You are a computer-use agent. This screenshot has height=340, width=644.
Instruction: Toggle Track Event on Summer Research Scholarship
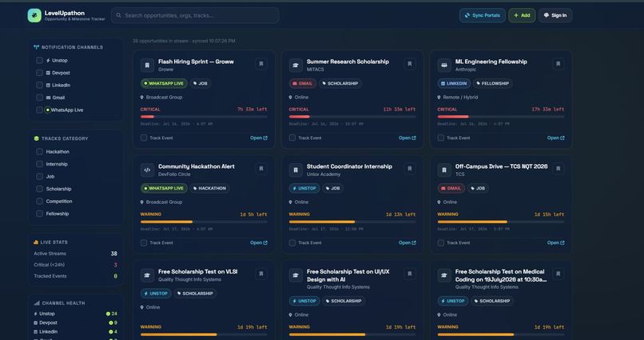click(292, 138)
